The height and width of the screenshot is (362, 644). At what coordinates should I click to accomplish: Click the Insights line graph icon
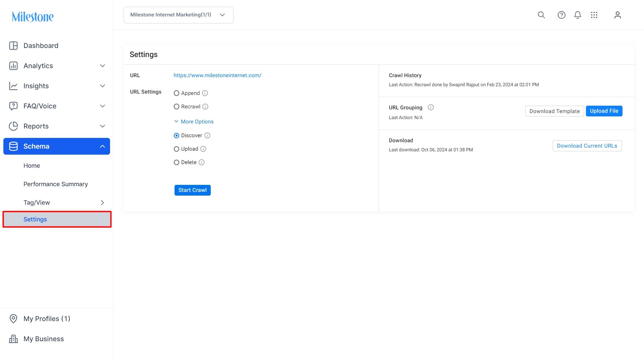(13, 86)
